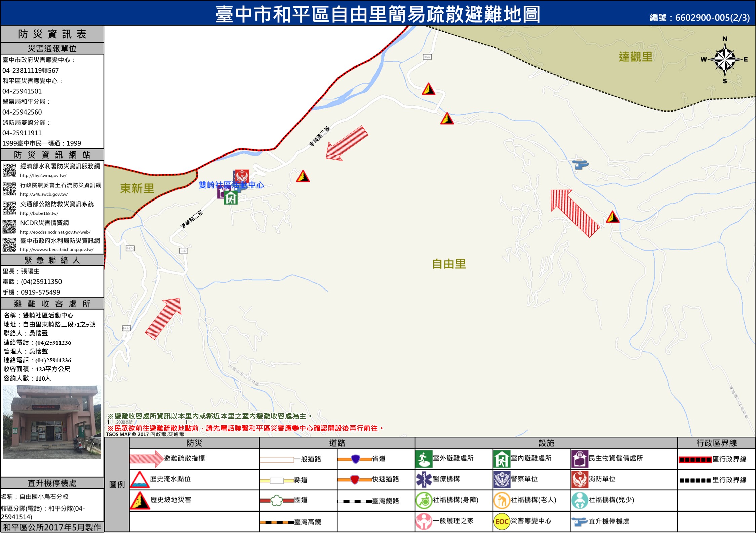
Task: Click the outdoor shelter legend icon
Action: (x=424, y=459)
